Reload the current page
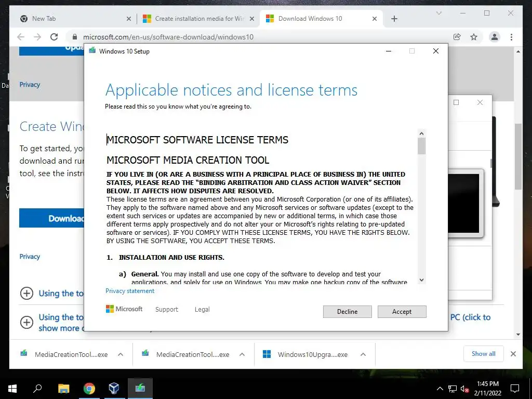This screenshot has height=399, width=532. 54,37
